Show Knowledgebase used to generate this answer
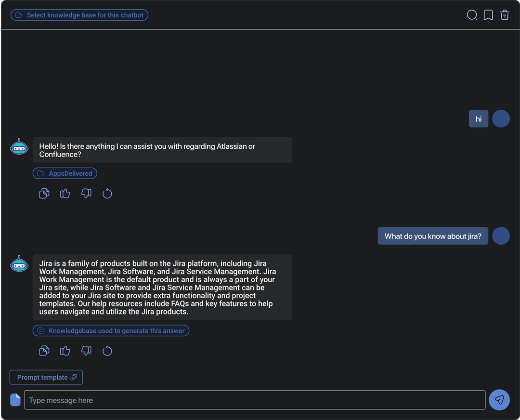Screen dimensions: 520x420 click(x=111, y=330)
